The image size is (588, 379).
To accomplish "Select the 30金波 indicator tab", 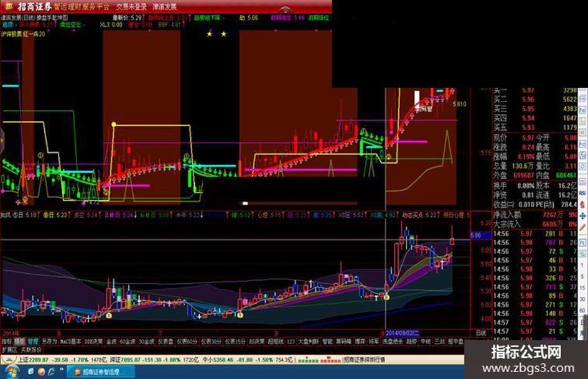I will pyautogui.click(x=147, y=342).
